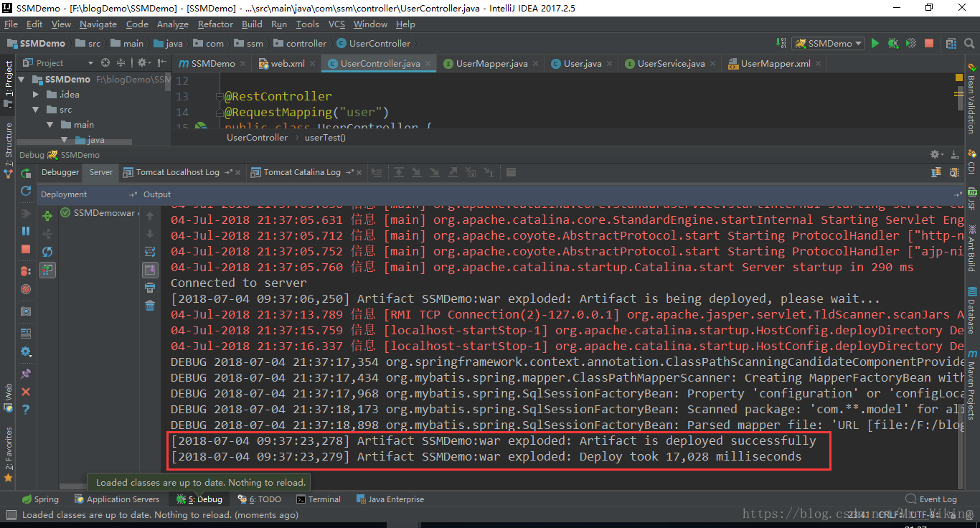Click controller breadcrumb in navigation bar
This screenshot has width=980, height=528.
tap(299, 43)
